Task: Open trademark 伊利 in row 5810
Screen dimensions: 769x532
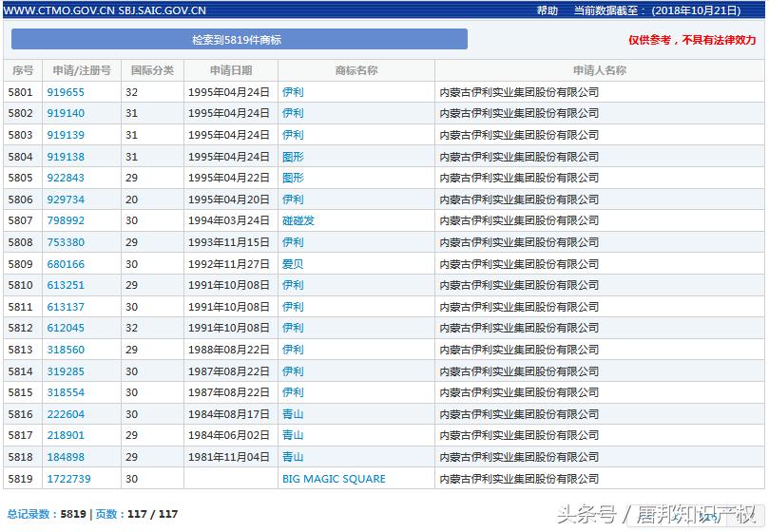Action: pyautogui.click(x=293, y=285)
